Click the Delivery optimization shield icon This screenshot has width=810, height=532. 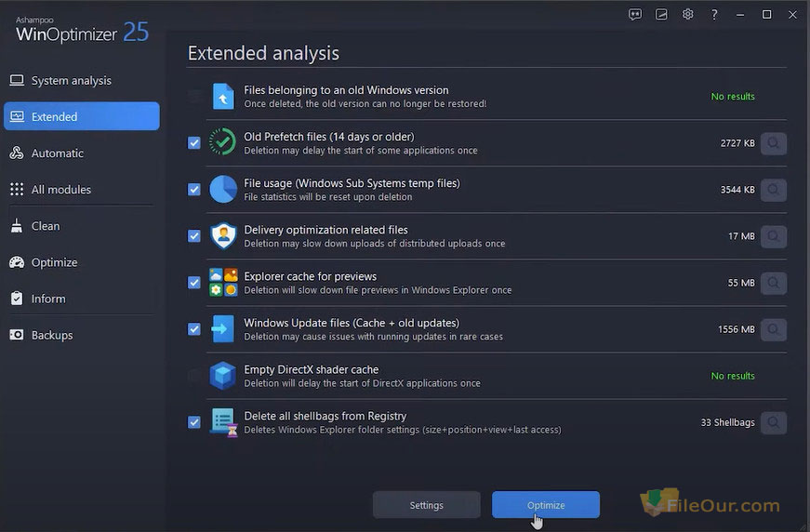[223, 235]
